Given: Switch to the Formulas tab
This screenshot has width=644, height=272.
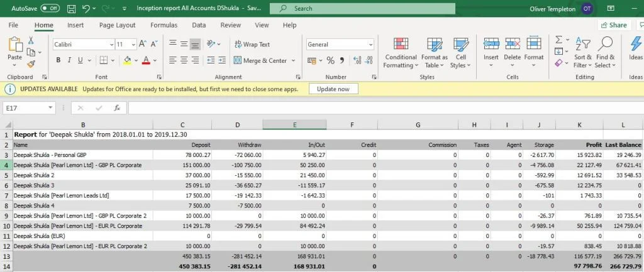Looking at the screenshot, I should click(164, 25).
